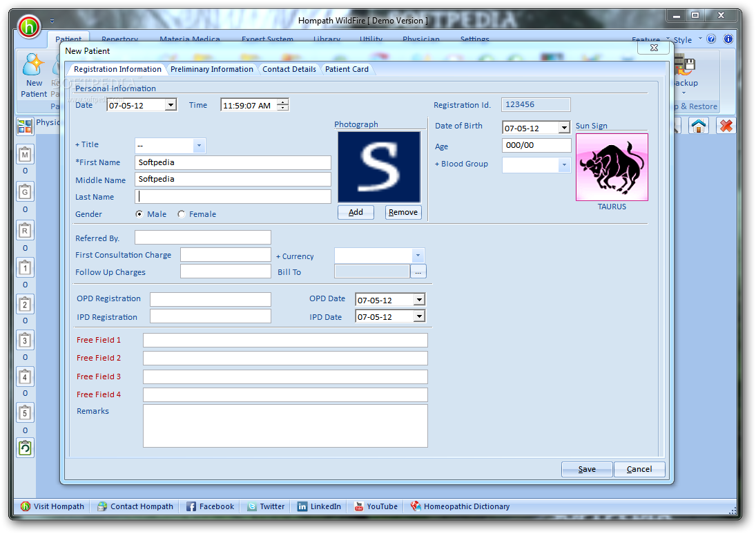Click the Free Field 1 input
The width and height of the screenshot is (756, 534).
tap(285, 340)
